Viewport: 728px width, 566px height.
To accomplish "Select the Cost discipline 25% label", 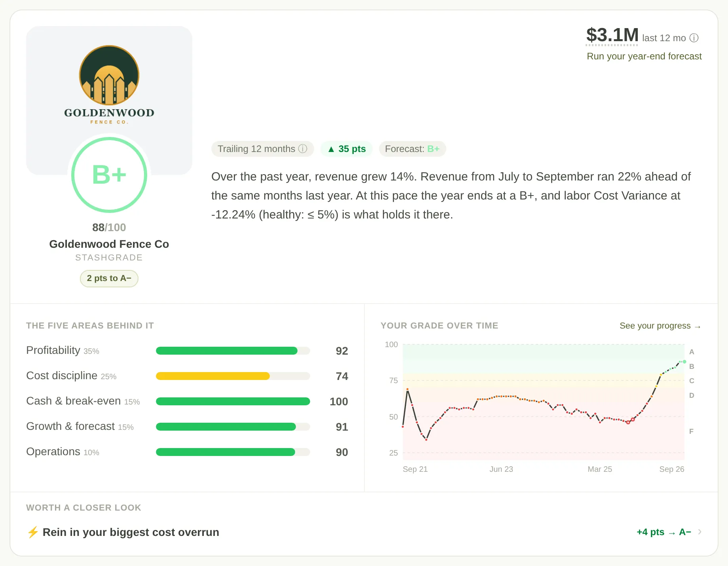I will pos(71,376).
